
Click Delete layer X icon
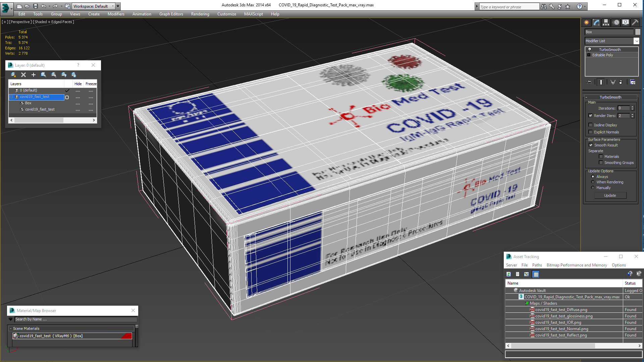(x=23, y=75)
